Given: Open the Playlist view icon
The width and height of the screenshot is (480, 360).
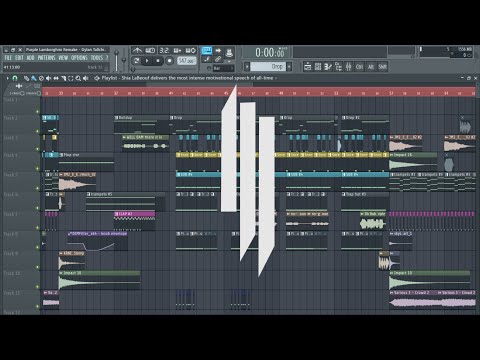Looking at the screenshot, I should pyautogui.click(x=308, y=67).
